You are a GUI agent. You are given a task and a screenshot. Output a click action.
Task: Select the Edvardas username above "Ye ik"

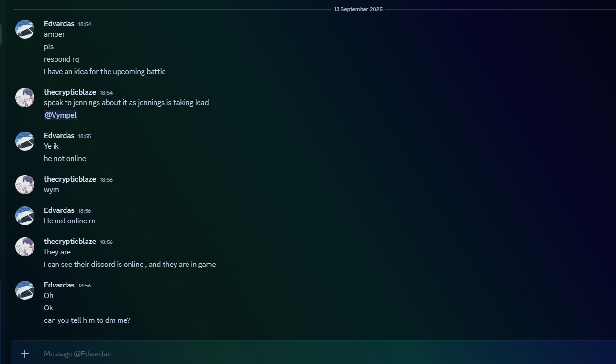[x=59, y=136]
